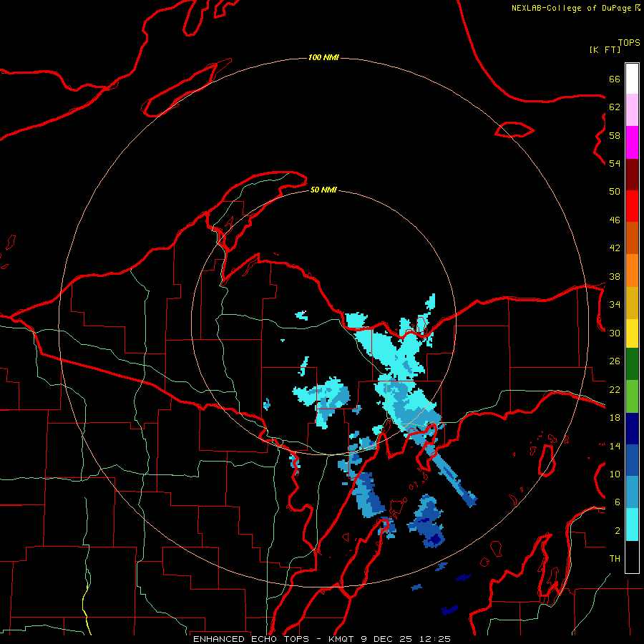
Task: Click the light pink 62 kft legend swatch
Action: [x=632, y=110]
